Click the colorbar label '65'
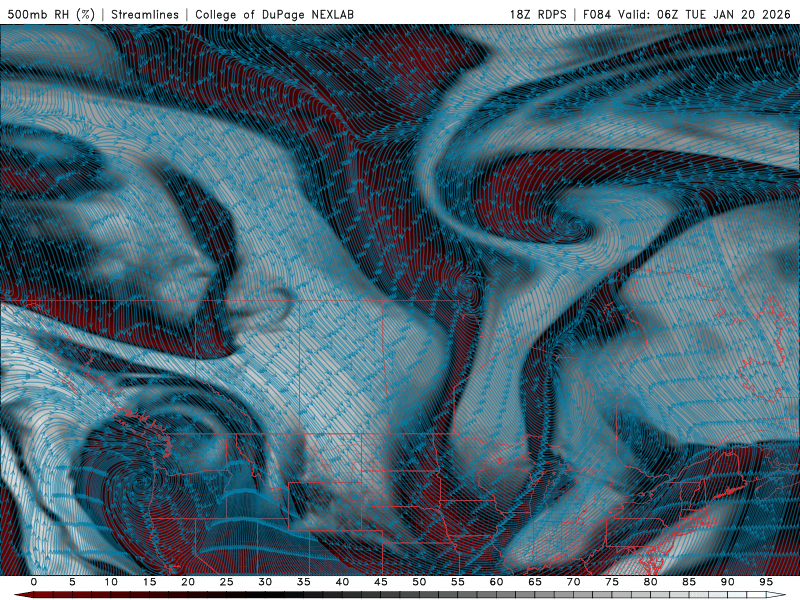This screenshot has height=600, width=800. click(x=535, y=582)
